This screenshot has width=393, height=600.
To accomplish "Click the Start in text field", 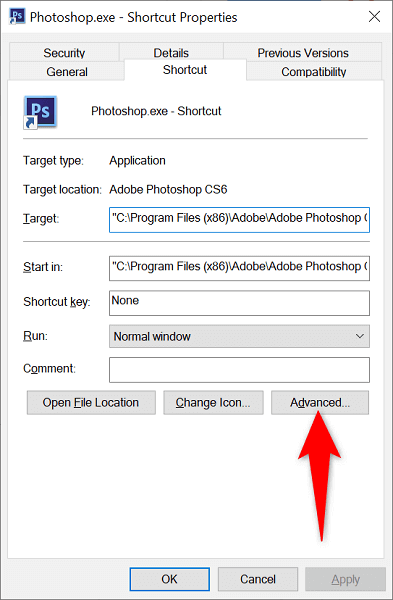I will (x=239, y=268).
